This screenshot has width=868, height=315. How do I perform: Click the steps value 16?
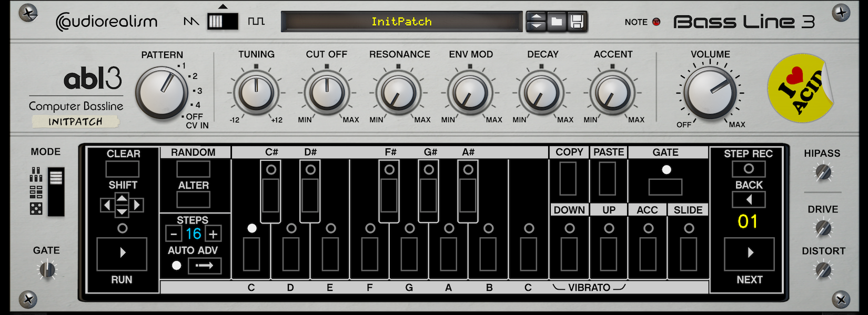pyautogui.click(x=194, y=234)
